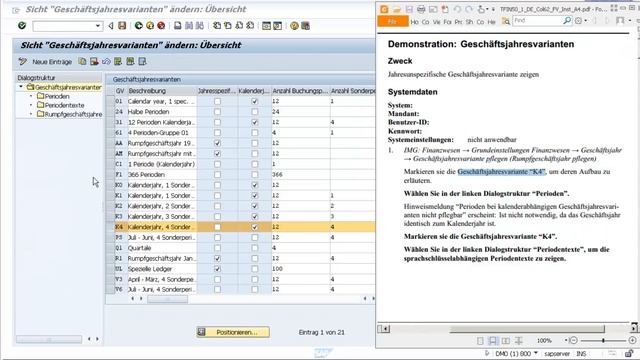Open the File tab in PDF viewer

point(393,21)
